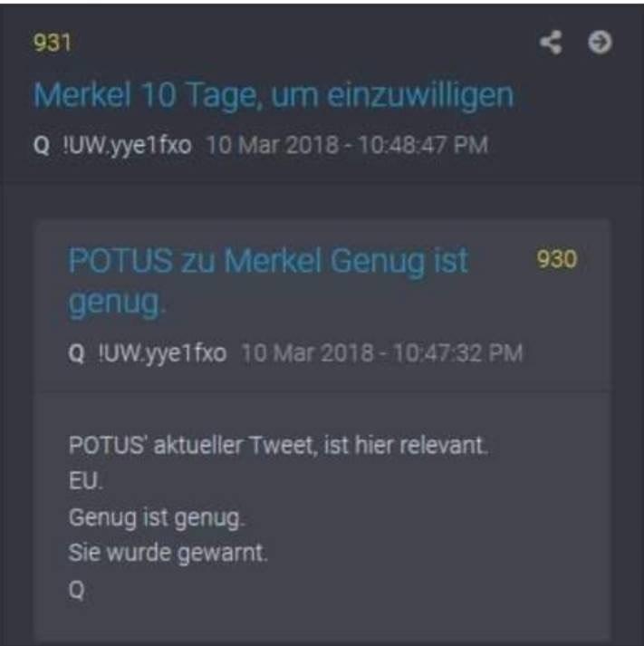644x646 pixels.
Task: Click the 'EU.' line in the post body
Action: click(86, 481)
